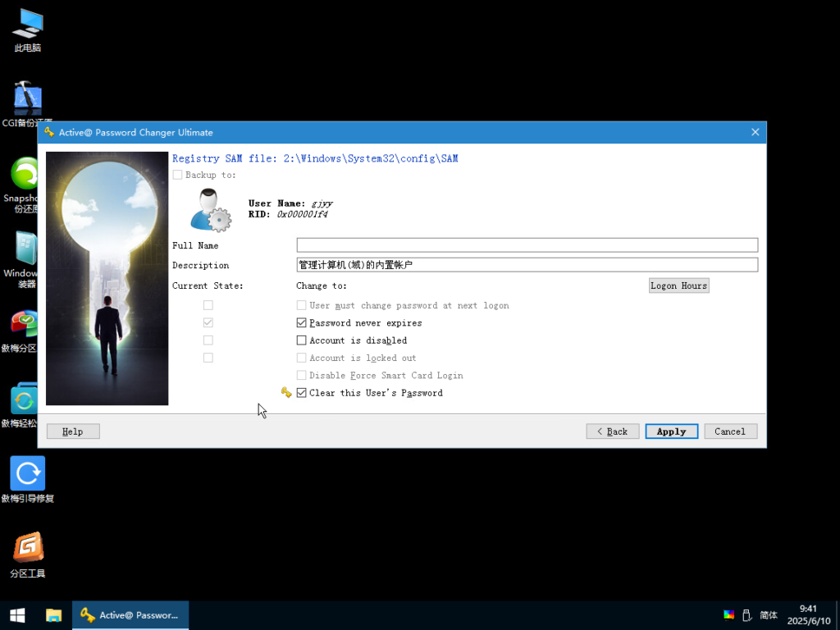Screen dimensions: 840x630
Task: Click the Logon Hours button
Action: click(x=678, y=285)
